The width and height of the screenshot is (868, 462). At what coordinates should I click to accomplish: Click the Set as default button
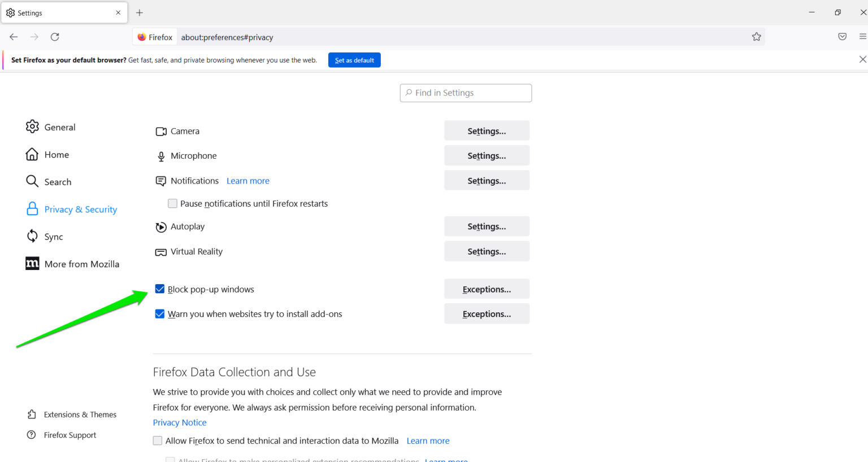(354, 60)
